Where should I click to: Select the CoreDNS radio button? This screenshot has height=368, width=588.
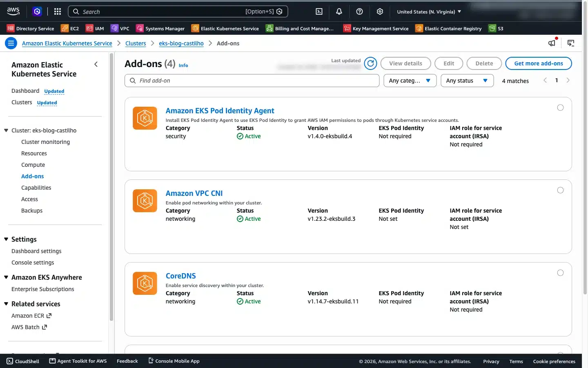coord(560,273)
